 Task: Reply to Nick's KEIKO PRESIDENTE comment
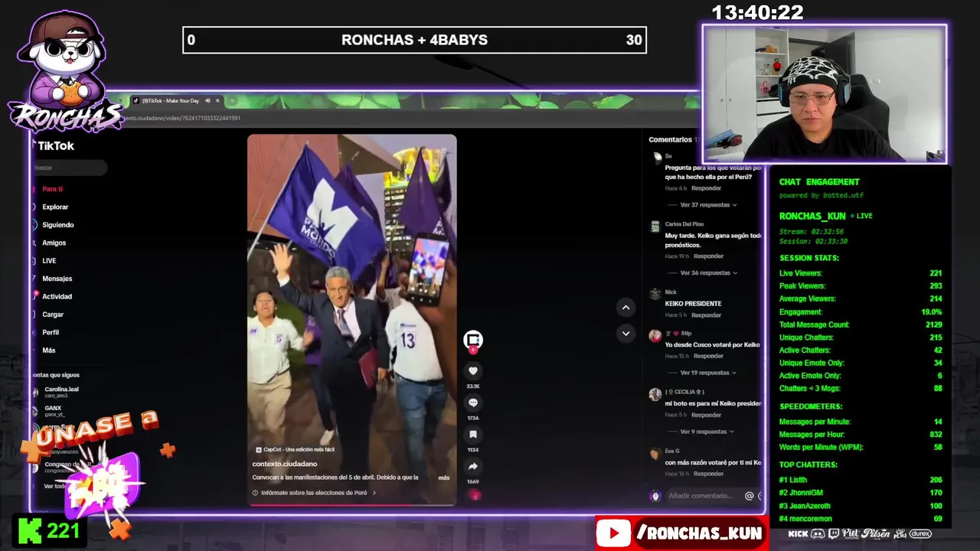coord(706,315)
